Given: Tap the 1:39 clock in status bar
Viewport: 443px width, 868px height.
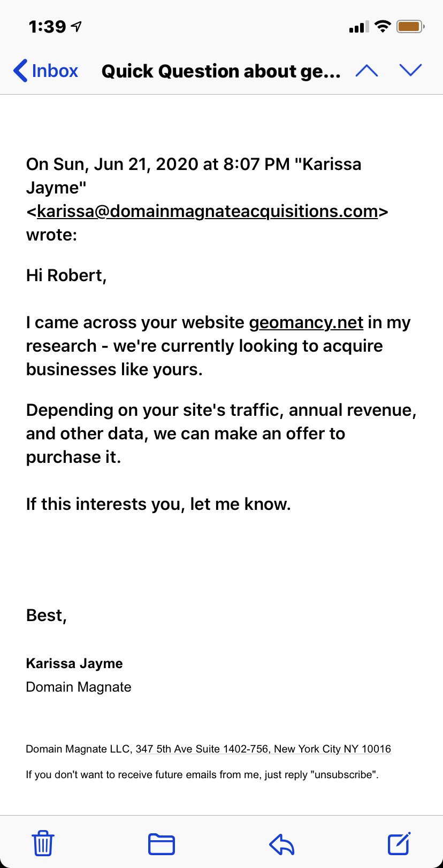Looking at the screenshot, I should pos(47,26).
